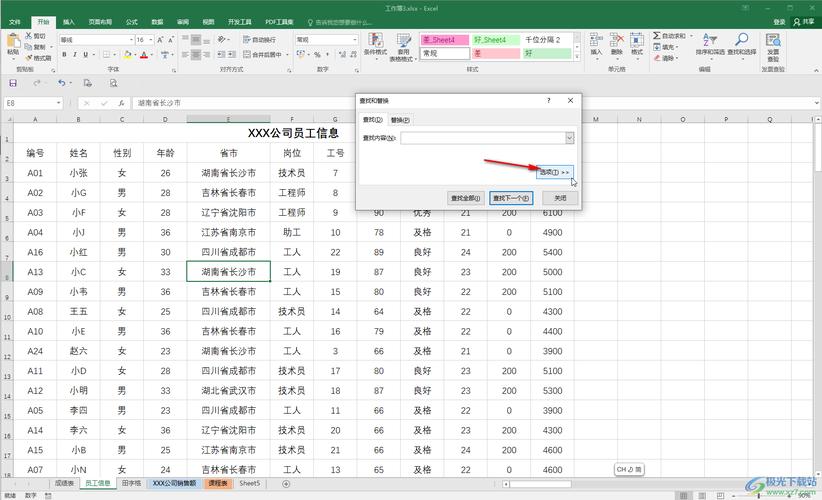822x500 pixels.
Task: Collapse the ribbon with the up chevron
Action: [x=816, y=70]
